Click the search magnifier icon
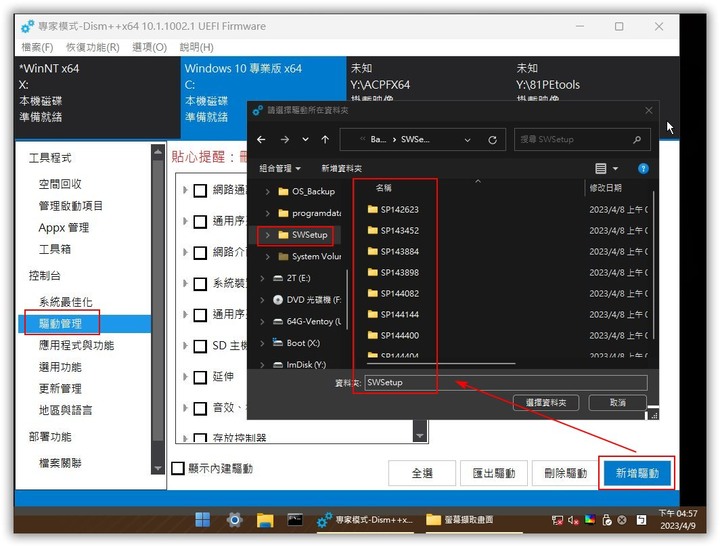The image size is (720, 547). pyautogui.click(x=637, y=140)
